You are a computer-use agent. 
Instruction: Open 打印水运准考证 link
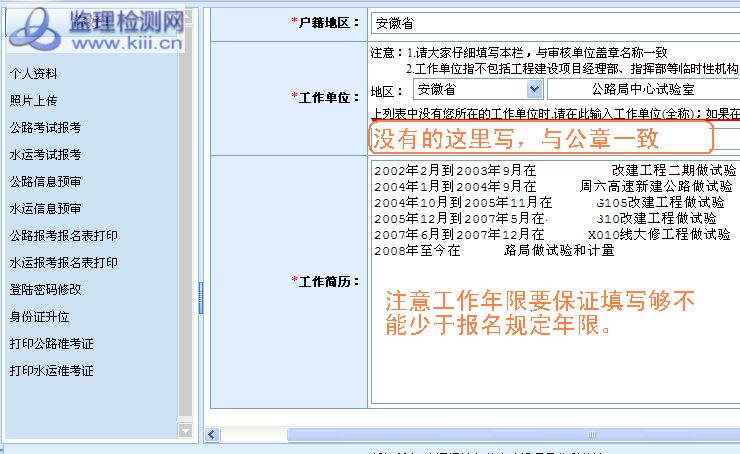tap(51, 371)
